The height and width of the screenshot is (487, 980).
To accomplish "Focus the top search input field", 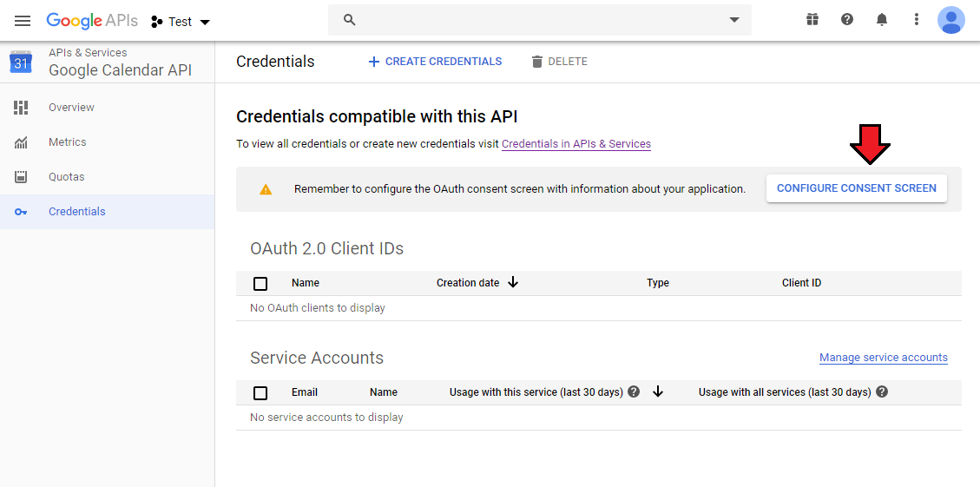I will 540,20.
